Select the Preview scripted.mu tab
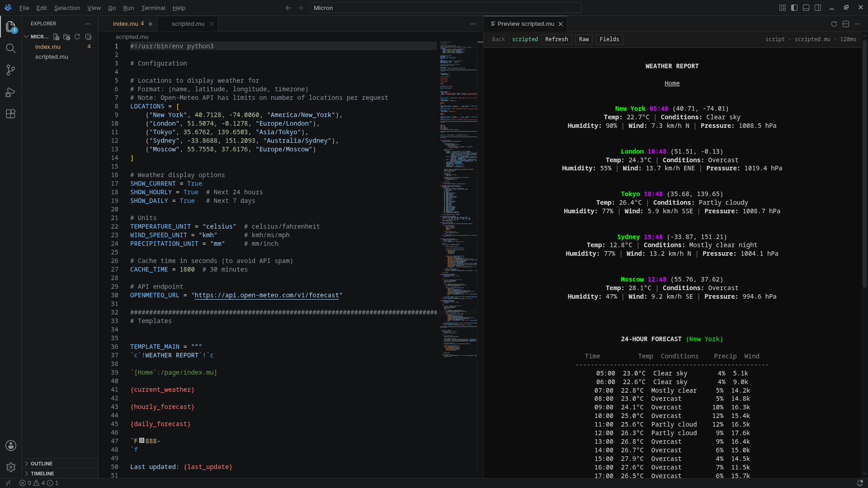Viewport: 868px width, 488px height. 526,24
